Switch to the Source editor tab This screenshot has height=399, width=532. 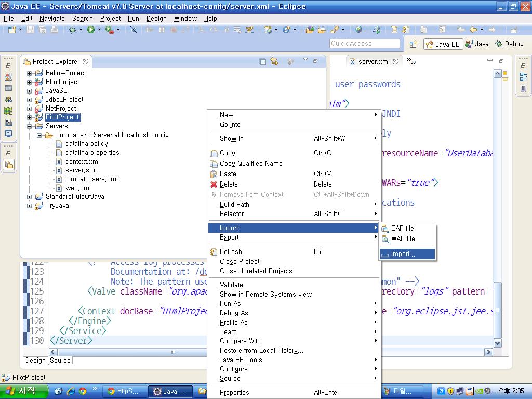60,361
